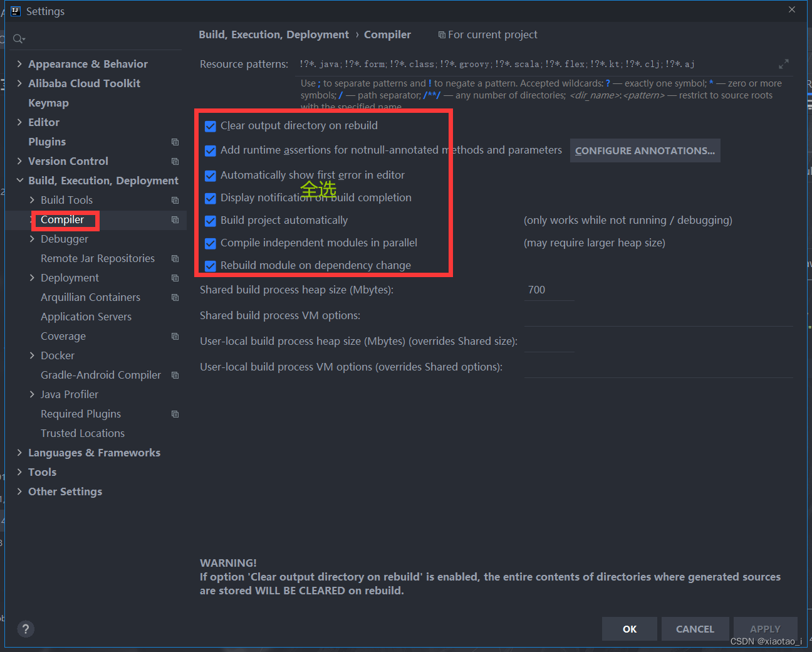Click the per-project icon beside Compiler
The width and height of the screenshot is (812, 652).
tap(175, 220)
